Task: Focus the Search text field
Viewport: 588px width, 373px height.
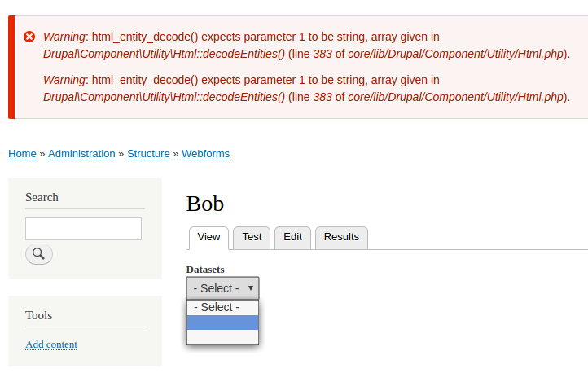Action: (x=83, y=229)
